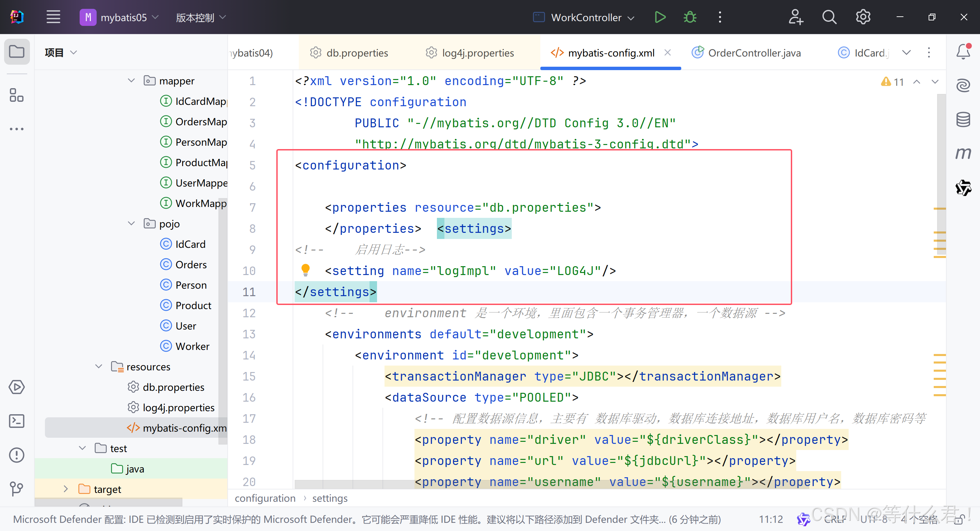Open the mybatis05 project dropdown
The width and height of the screenshot is (980, 531).
[124, 17]
